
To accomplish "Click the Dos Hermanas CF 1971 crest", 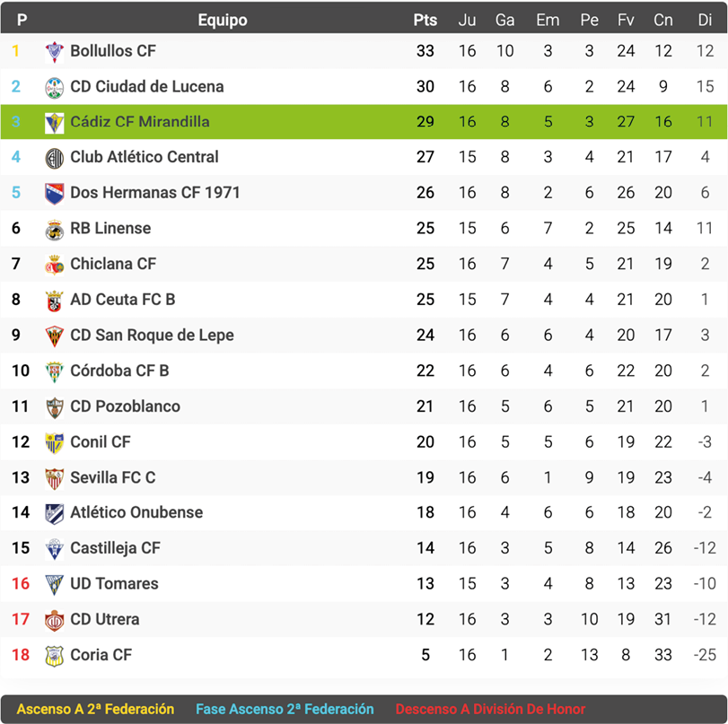I will click(55, 194).
